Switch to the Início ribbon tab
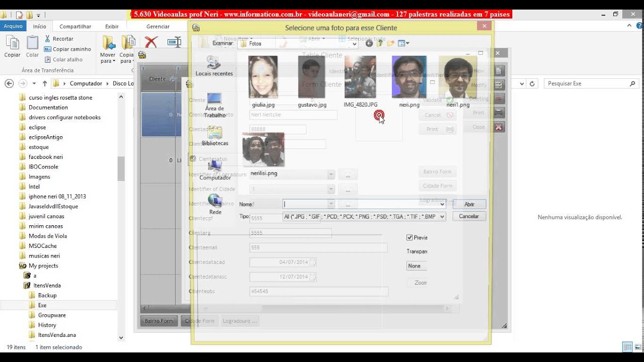Image resolution: width=644 pixels, height=362 pixels. point(40,26)
